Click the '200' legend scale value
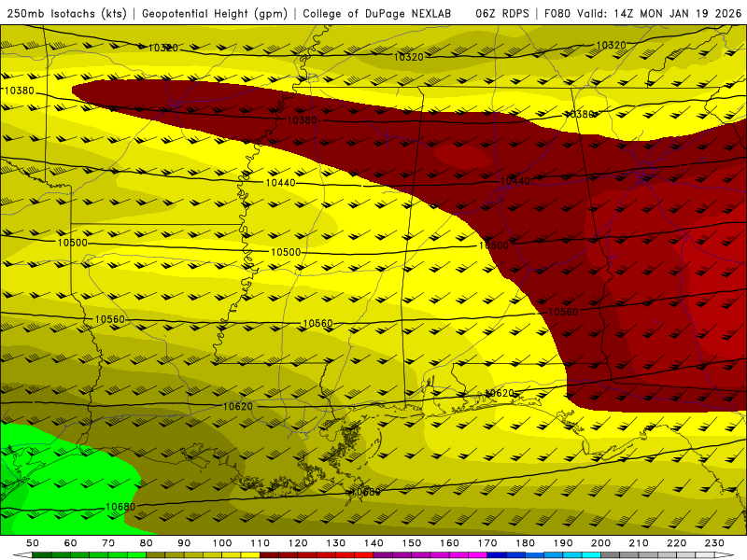This screenshot has height=560, width=747. [600, 543]
